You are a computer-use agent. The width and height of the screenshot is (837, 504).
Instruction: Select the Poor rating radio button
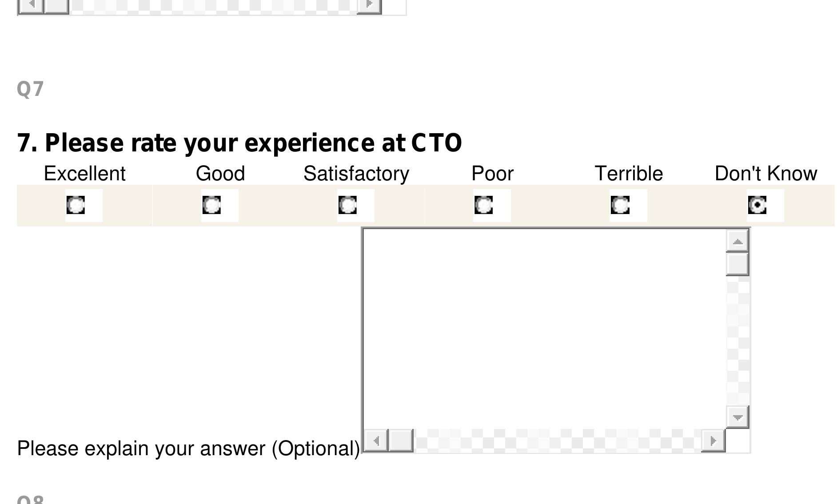483,205
